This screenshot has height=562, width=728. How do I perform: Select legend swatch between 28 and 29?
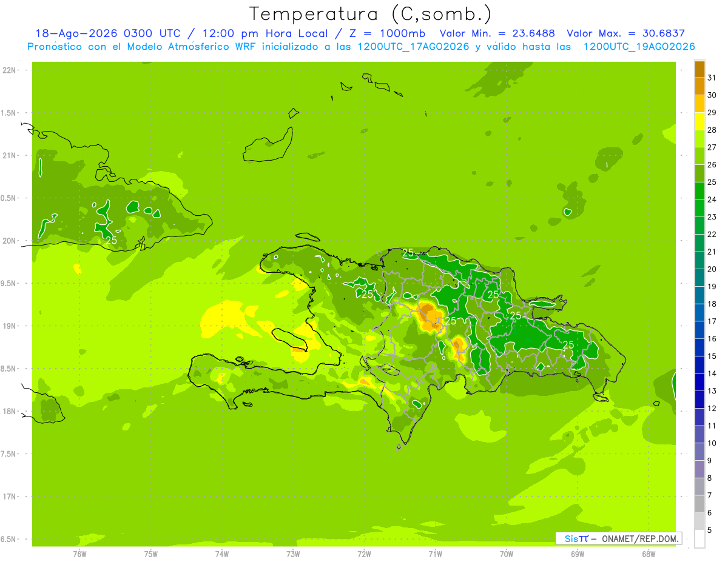tap(699, 121)
